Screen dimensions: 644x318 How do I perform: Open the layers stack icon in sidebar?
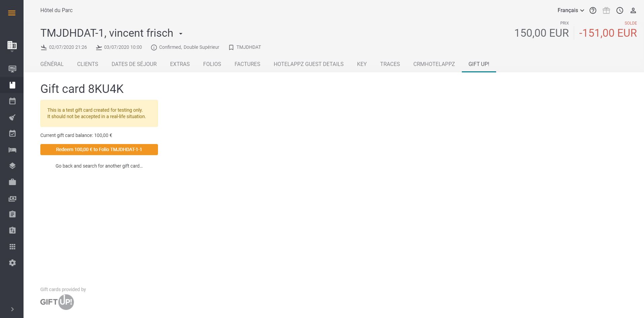(x=12, y=166)
